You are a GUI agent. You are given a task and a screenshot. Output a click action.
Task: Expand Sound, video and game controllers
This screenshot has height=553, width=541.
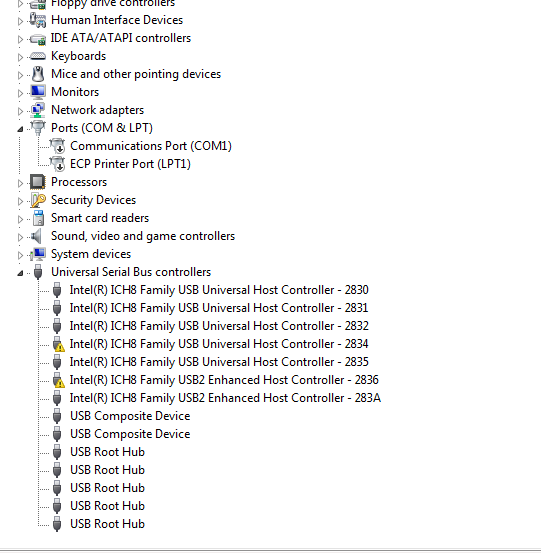20,237
